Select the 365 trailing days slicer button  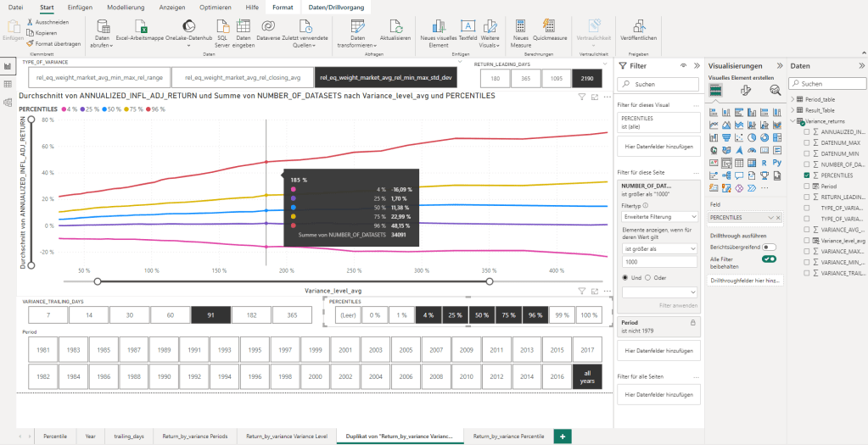(291, 314)
